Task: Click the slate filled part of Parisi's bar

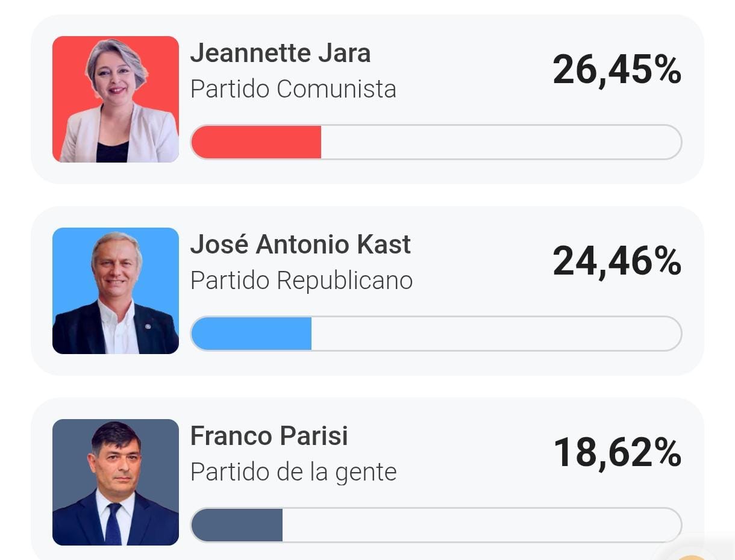Action: [x=237, y=525]
